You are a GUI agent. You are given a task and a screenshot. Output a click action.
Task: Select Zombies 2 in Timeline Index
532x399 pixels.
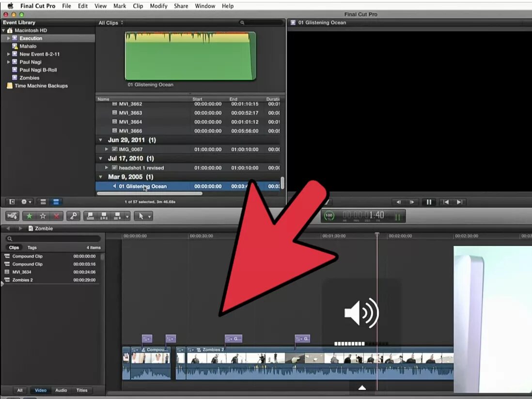click(50, 280)
